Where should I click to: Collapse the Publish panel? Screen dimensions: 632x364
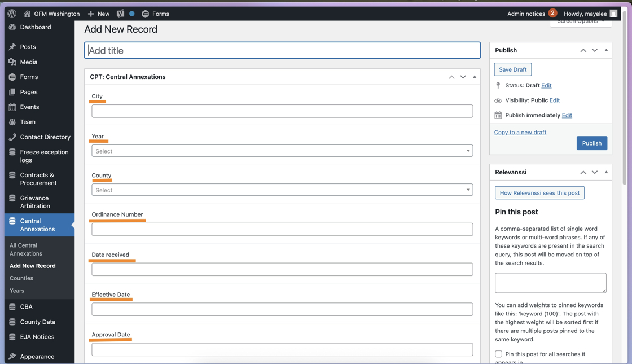pyautogui.click(x=606, y=50)
